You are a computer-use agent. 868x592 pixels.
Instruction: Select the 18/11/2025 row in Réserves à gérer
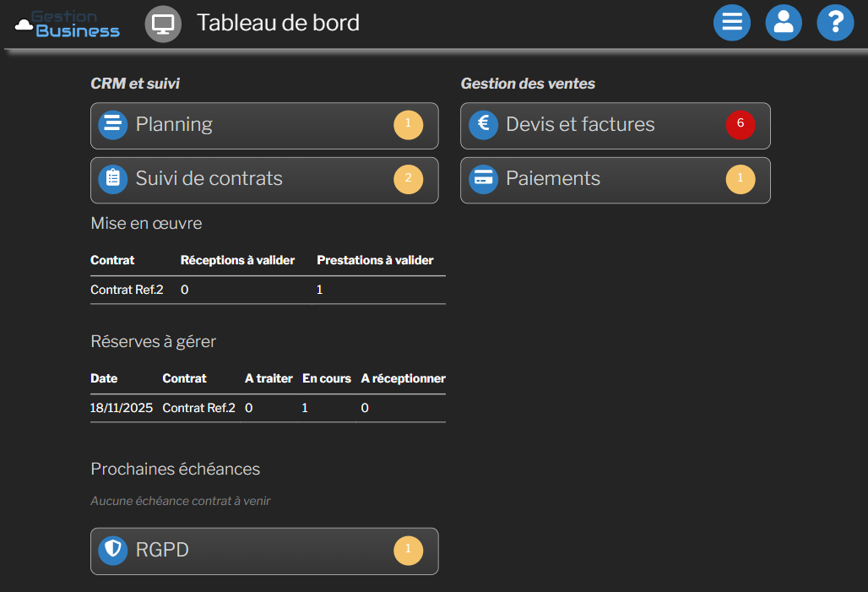click(x=122, y=408)
